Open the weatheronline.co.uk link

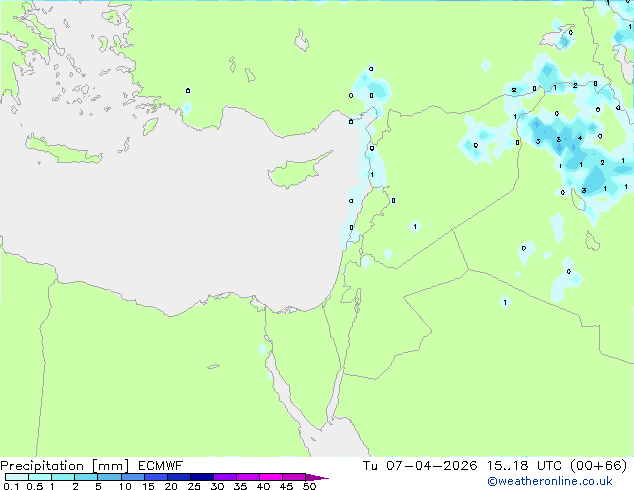point(550,482)
